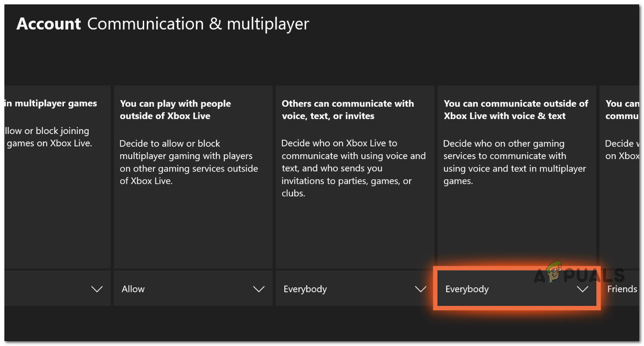The height and width of the screenshot is (346, 644).
Task: Click the 'You can play with people outside of Xbox Live' title
Action: click(175, 110)
